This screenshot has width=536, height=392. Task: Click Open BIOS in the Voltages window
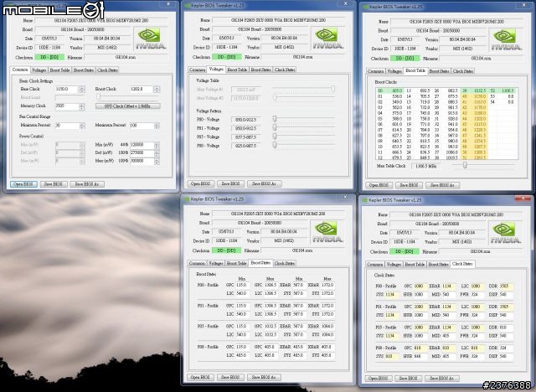point(201,183)
